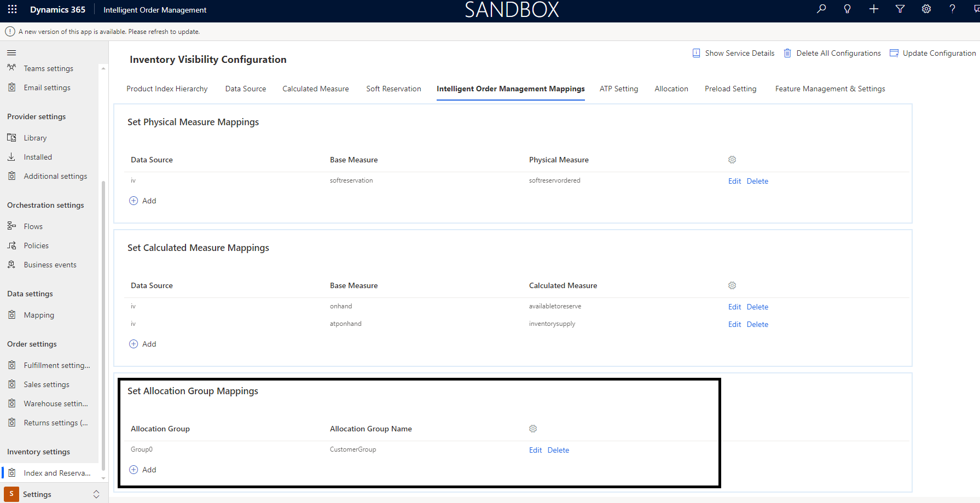The height and width of the screenshot is (503, 980).
Task: Open the lightbulb assistant icon
Action: click(x=848, y=9)
